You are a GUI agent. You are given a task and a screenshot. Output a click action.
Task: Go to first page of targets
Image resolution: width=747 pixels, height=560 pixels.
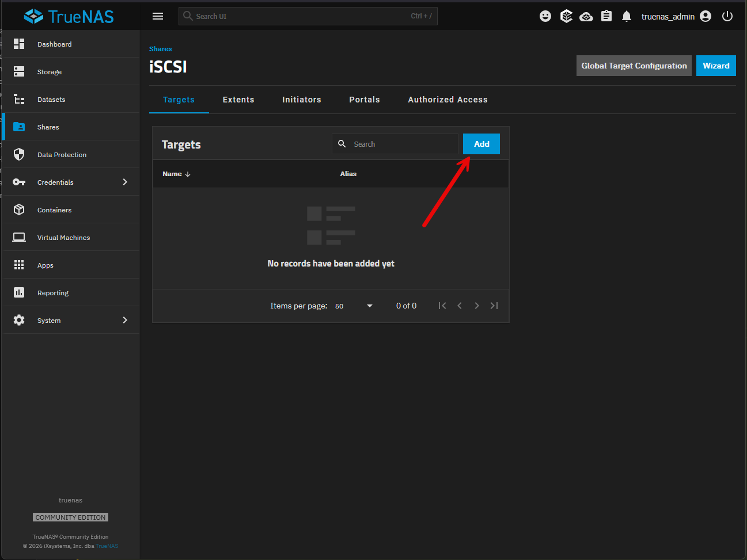click(x=442, y=306)
